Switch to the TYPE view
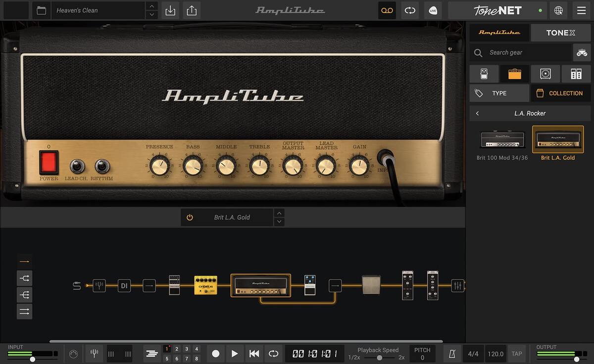 pos(499,93)
